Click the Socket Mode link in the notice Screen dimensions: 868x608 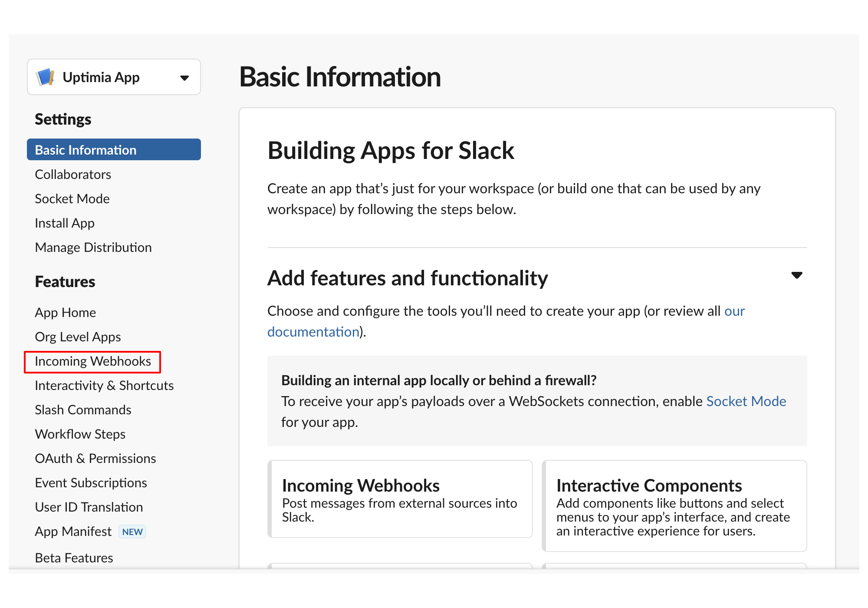(x=746, y=401)
